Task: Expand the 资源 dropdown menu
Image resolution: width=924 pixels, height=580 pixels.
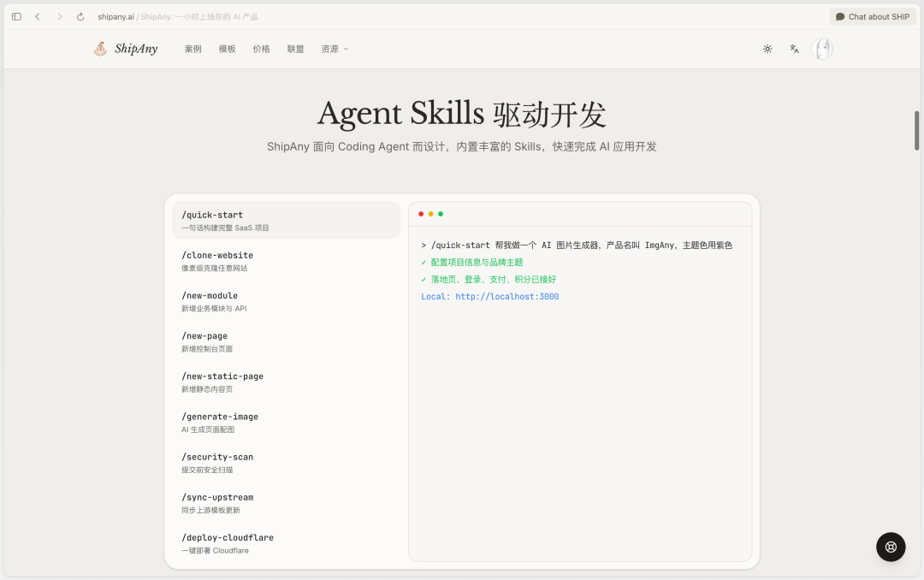Action: click(335, 49)
